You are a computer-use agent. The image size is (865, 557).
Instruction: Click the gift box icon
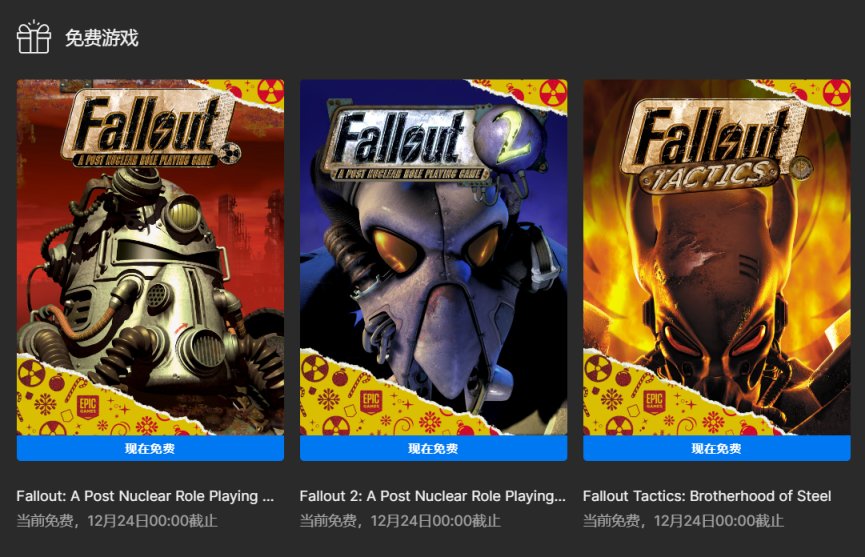coord(33,38)
